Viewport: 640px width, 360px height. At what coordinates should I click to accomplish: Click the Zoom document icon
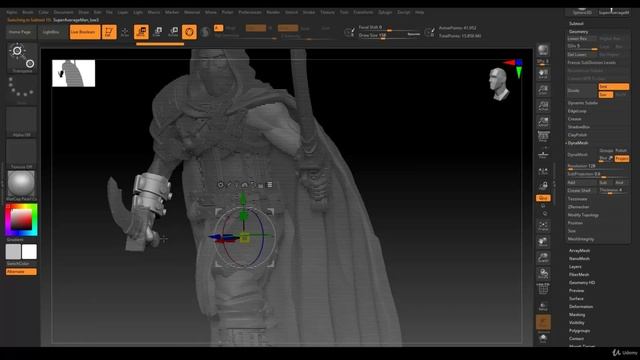pos(543,90)
